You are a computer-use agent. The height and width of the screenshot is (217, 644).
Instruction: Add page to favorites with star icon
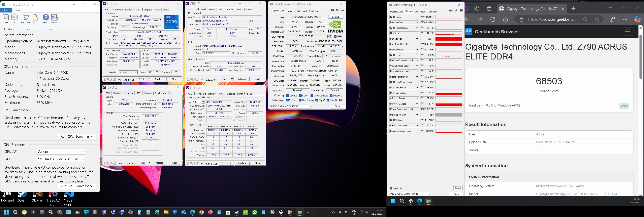click(597, 19)
